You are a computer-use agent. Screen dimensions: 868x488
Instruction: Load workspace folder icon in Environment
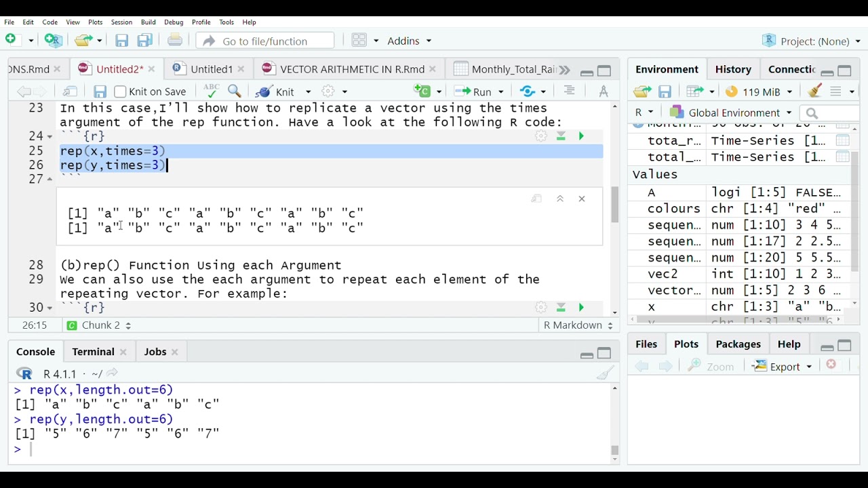[642, 91]
